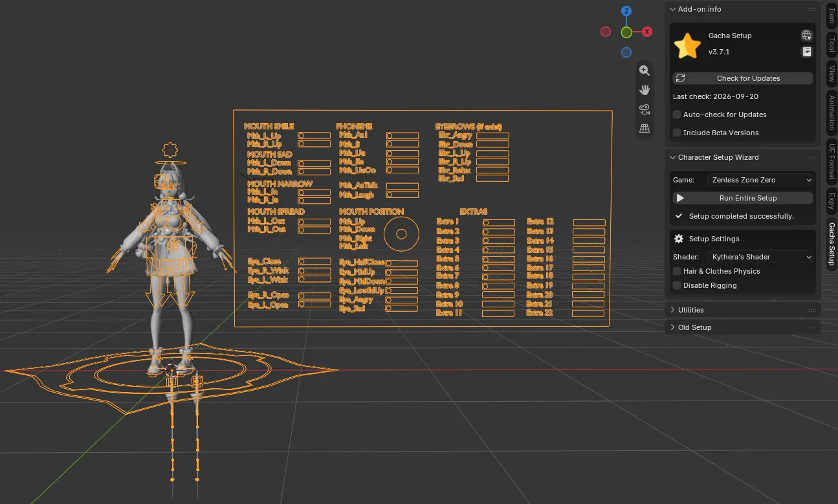Viewport: 838px width, 504px height.
Task: Click the blue Z axis gizmo
Action: tap(626, 11)
